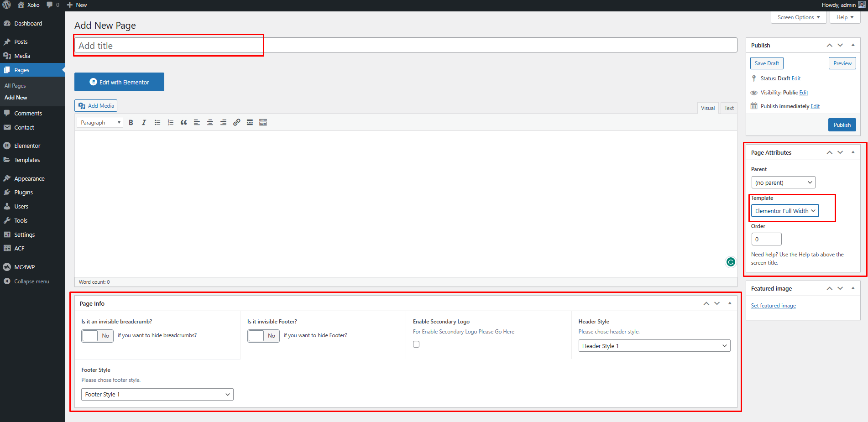
Task: Click the Publish button
Action: coord(842,125)
